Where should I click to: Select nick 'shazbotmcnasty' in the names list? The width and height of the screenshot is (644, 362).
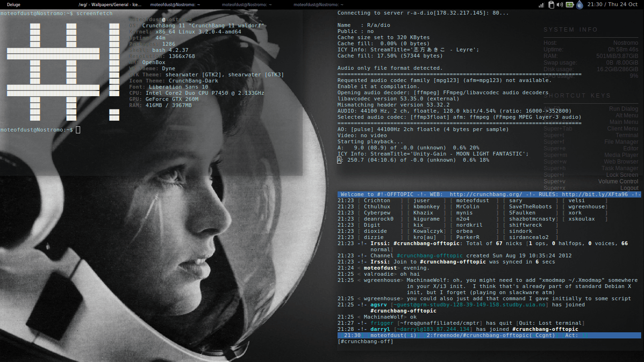pos(532,219)
